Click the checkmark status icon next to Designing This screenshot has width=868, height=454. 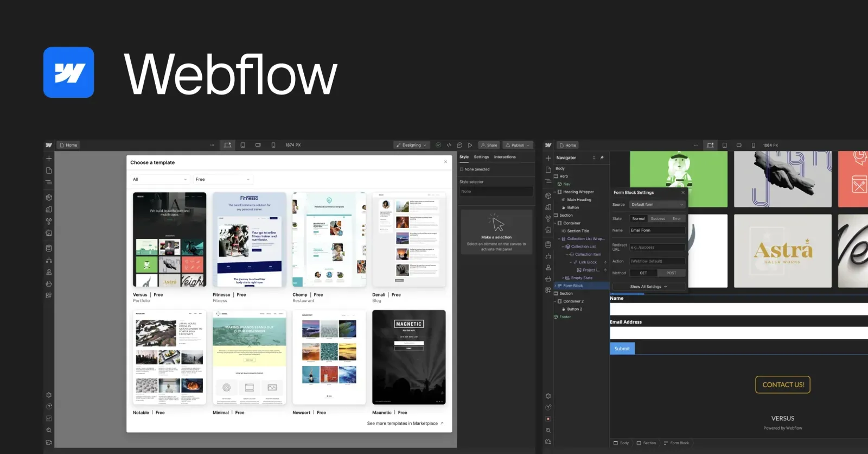pos(438,145)
